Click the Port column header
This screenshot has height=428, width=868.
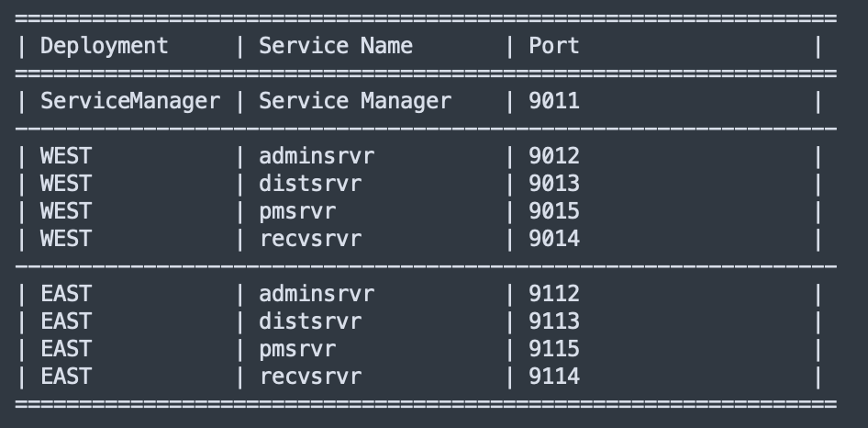553,46
